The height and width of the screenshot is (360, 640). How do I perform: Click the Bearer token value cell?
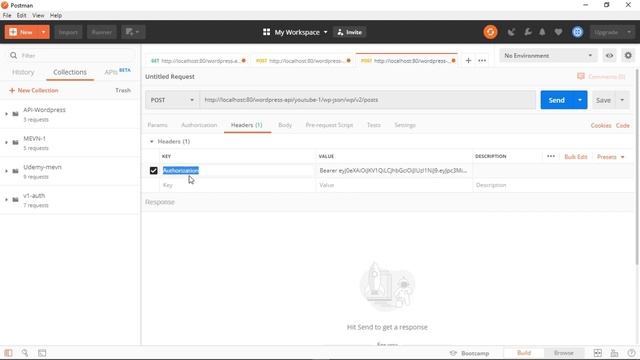(393, 171)
